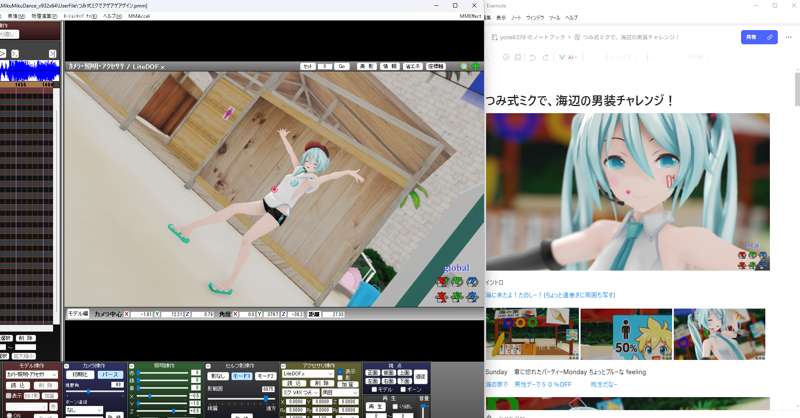800x418 pixels.
Task: Click the calendar icon in Evernote toolbar
Action: 518,57
